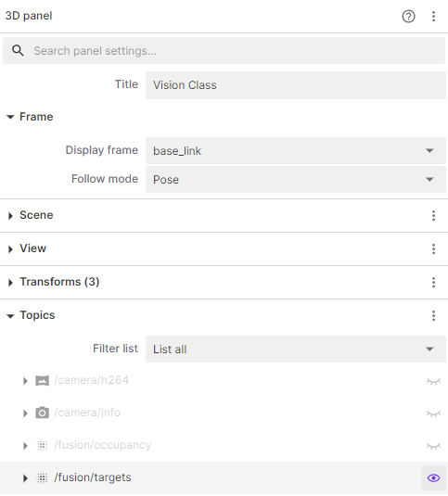Viewport: 448px width, 496px height.
Task: Hide the /fusion/targets topic
Action: coord(433,477)
